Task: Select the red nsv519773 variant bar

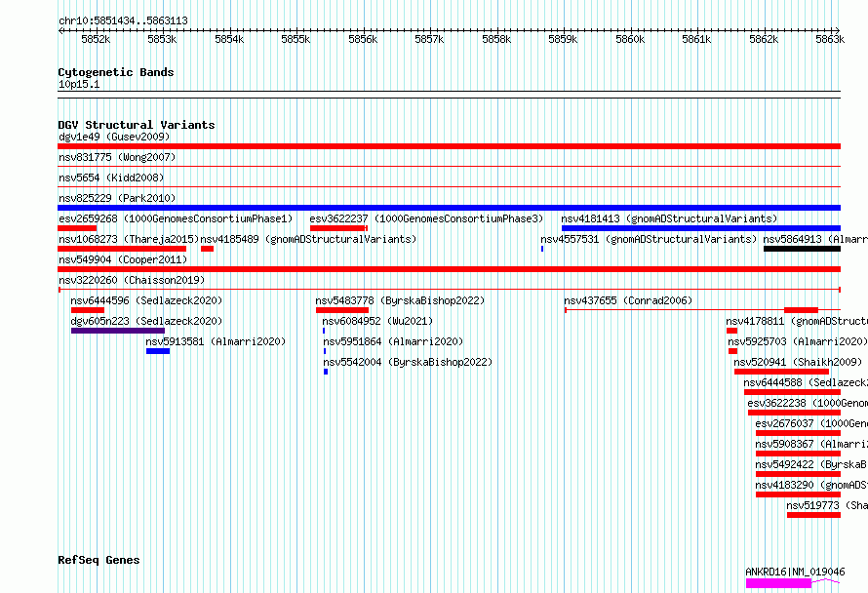Action: [x=813, y=515]
